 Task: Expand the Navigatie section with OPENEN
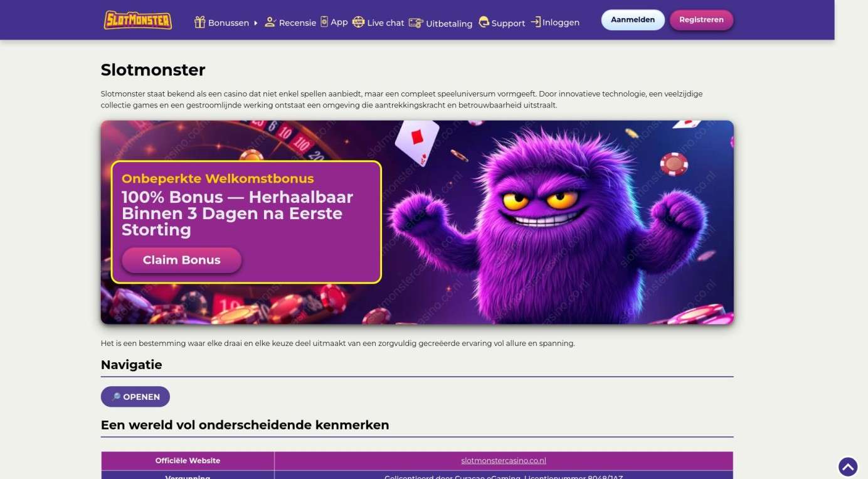coord(135,397)
